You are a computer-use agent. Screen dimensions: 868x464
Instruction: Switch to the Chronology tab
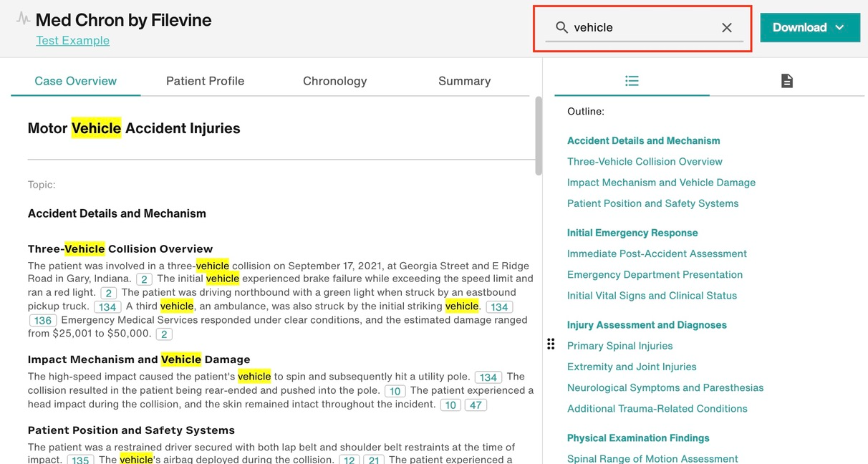(334, 81)
